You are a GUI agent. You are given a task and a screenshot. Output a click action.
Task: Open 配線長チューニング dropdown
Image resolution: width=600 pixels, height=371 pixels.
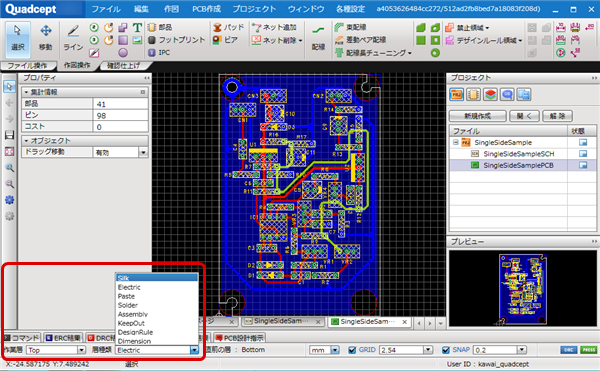point(409,53)
